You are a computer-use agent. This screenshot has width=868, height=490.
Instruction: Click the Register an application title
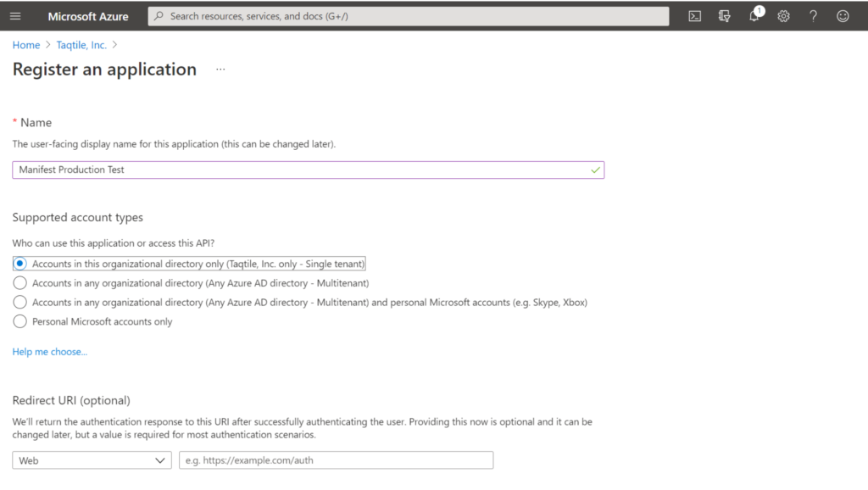104,70
